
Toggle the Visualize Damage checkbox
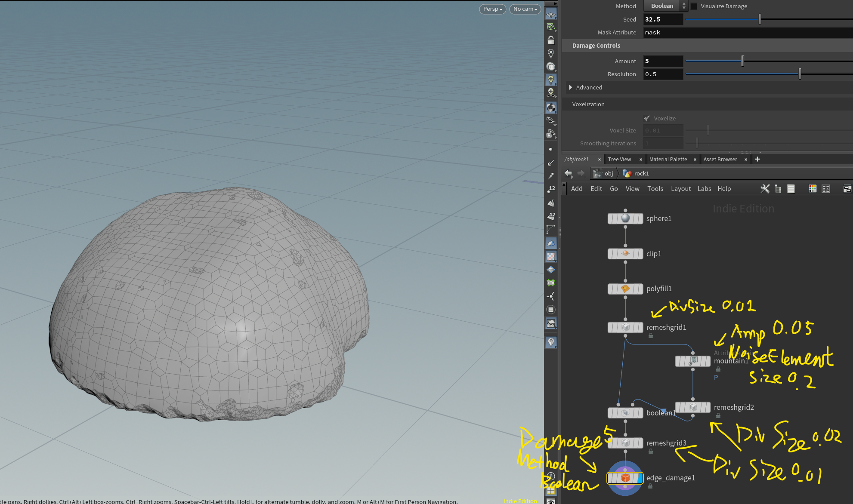[x=694, y=6]
